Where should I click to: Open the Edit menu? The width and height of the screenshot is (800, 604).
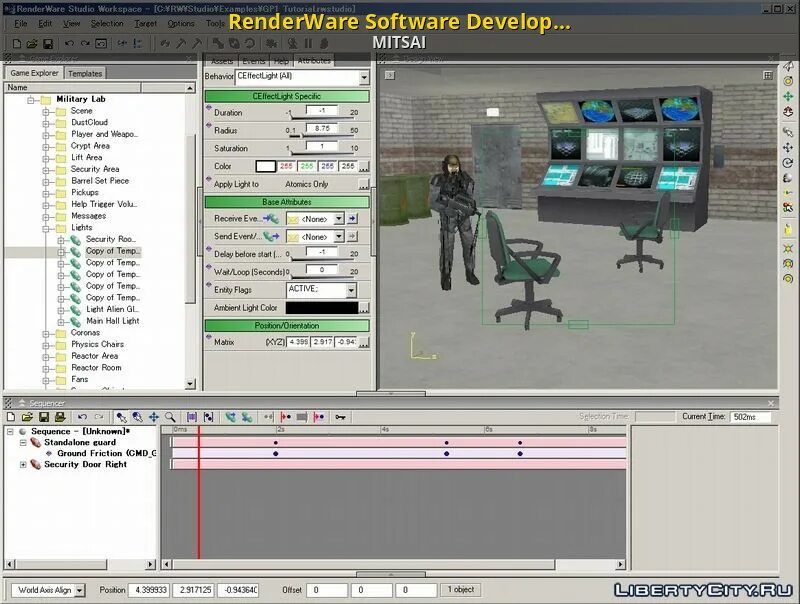point(45,23)
